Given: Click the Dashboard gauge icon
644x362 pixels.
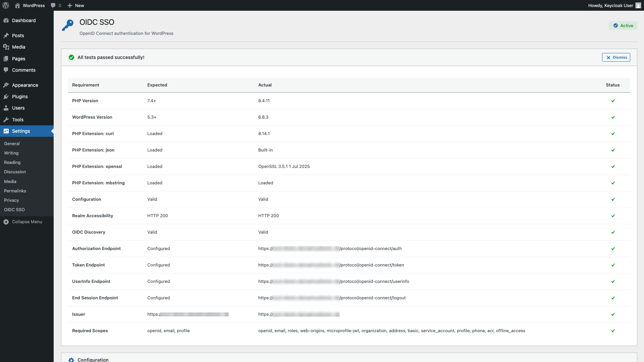Looking at the screenshot, I should pos(6,20).
